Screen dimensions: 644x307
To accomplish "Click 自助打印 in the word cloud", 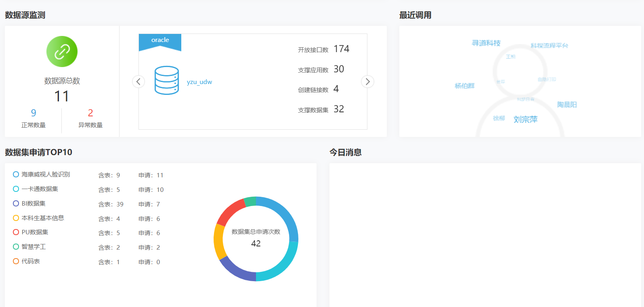I will [547, 79].
